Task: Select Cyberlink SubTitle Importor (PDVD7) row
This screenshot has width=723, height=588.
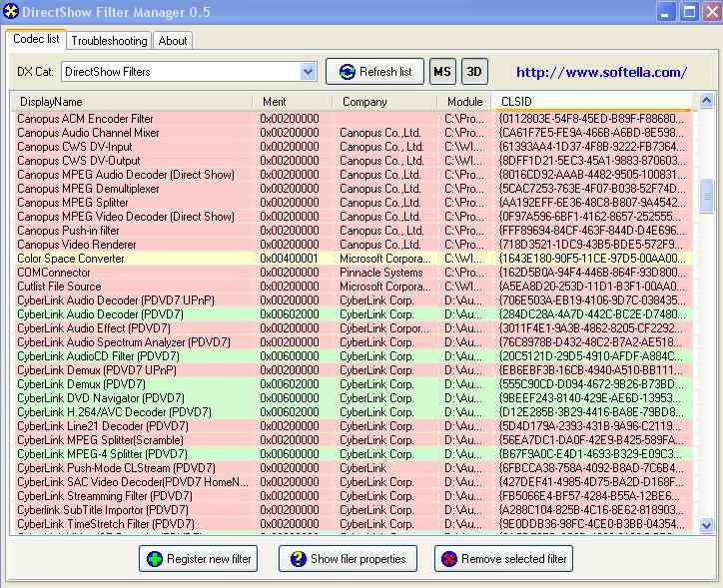Action: click(x=352, y=510)
